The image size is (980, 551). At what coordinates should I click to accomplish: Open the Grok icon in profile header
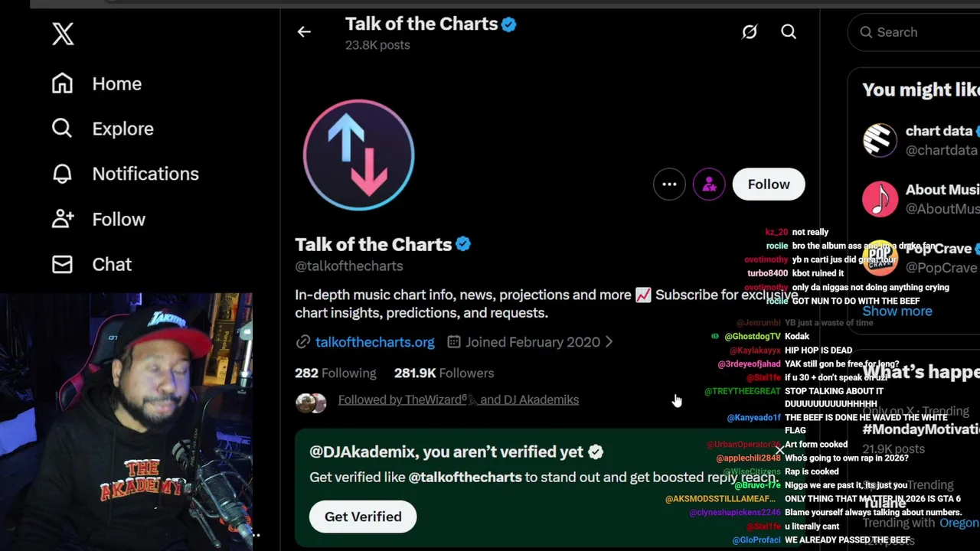[x=749, y=32]
